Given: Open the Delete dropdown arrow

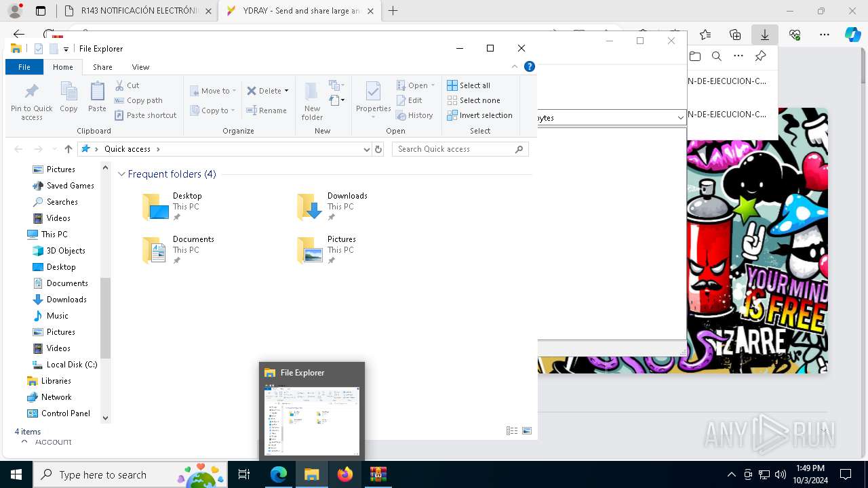Looking at the screenshot, I should [x=286, y=91].
